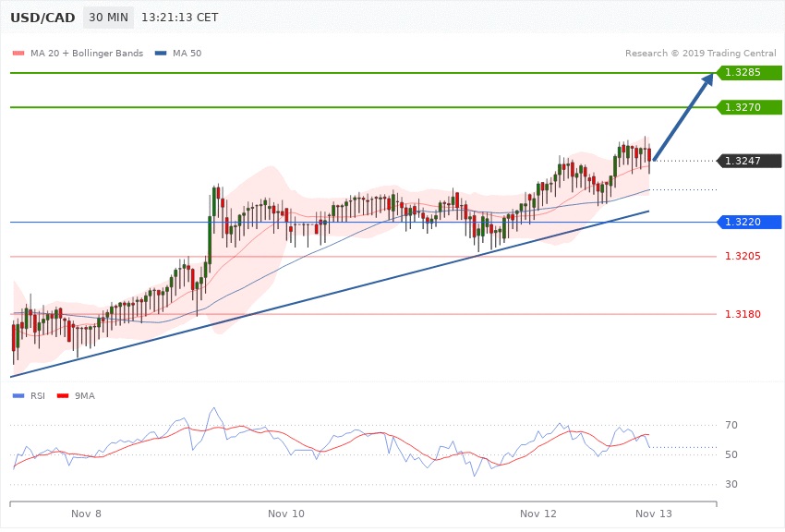Click the Nov 8 date marker
Viewport: 785px width, 532px height.
coord(86,513)
